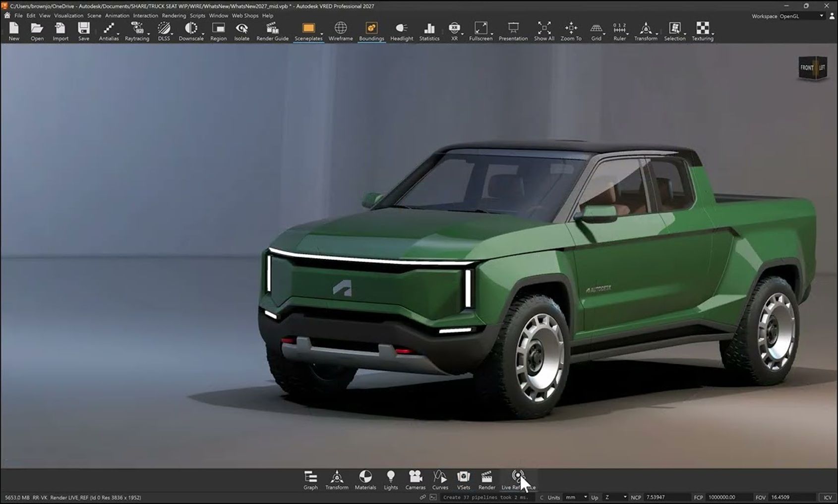Open the Visualization menu
The image size is (838, 504).
[68, 16]
